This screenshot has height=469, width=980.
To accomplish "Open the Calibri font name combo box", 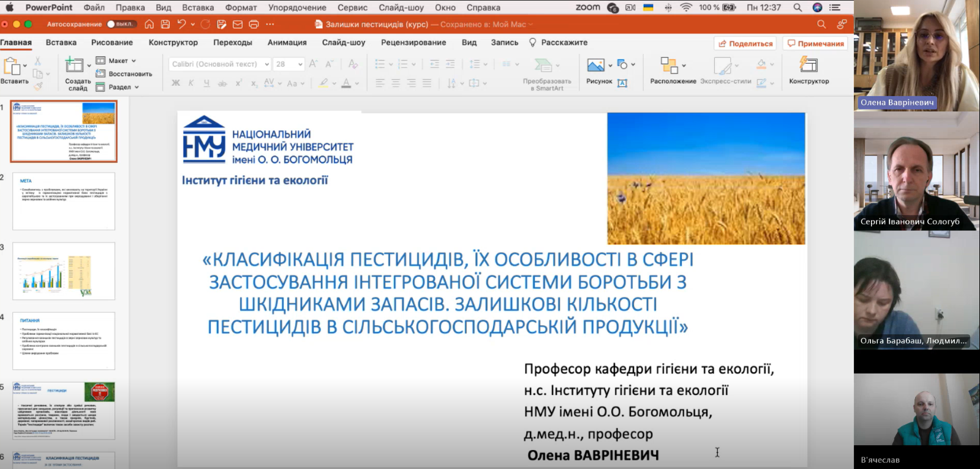I will pyautogui.click(x=219, y=64).
